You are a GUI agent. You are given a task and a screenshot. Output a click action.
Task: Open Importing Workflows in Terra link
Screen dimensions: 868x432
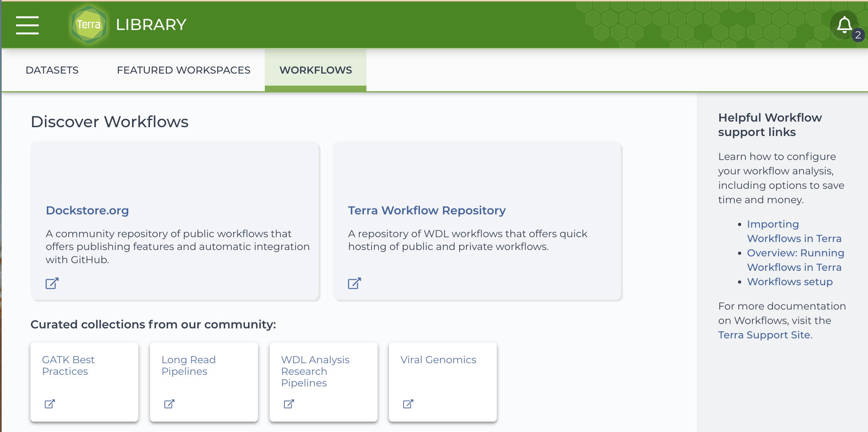point(794,231)
